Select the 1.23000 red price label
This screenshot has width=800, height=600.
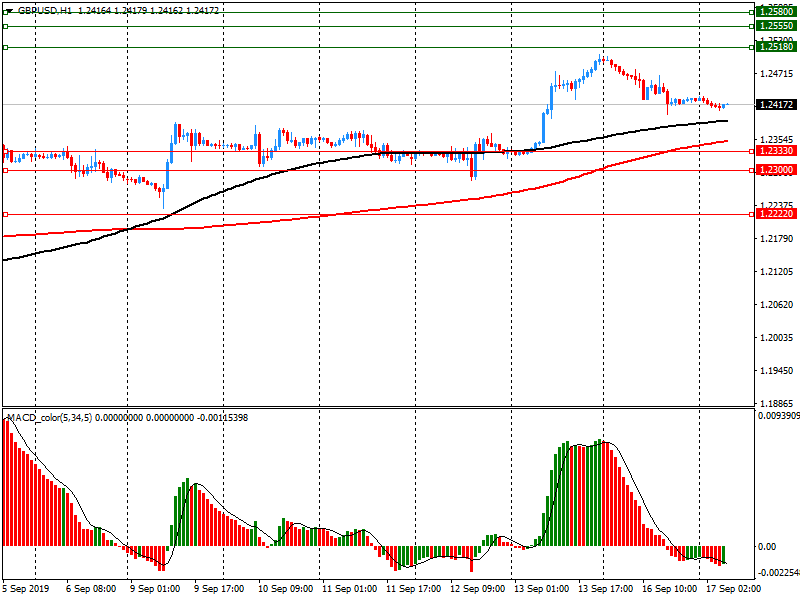(x=776, y=170)
